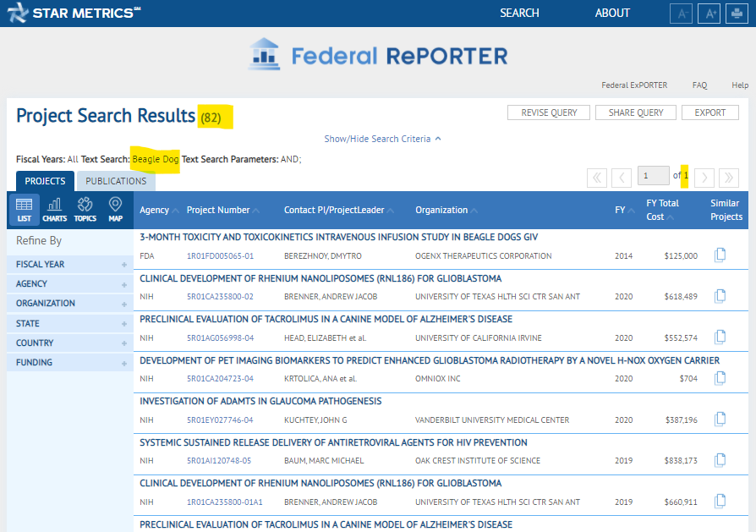Click the page number input field
The height and width of the screenshot is (532, 756).
click(654, 176)
